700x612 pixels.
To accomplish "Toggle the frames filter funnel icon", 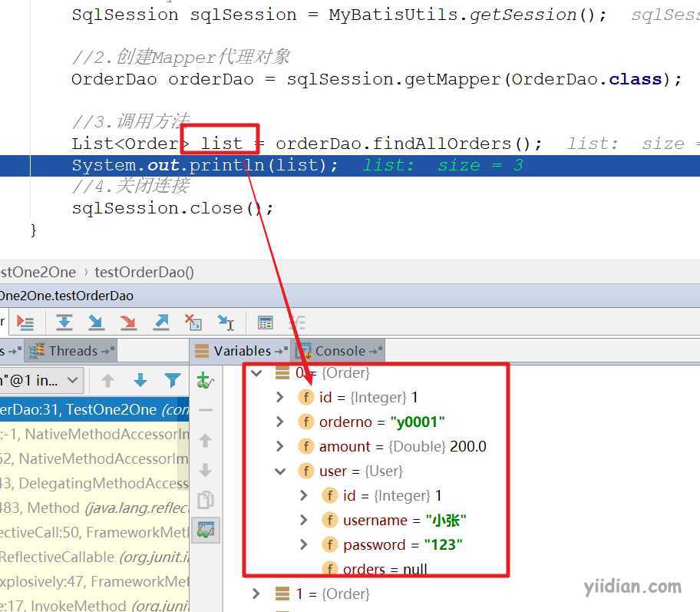I will point(173,381).
